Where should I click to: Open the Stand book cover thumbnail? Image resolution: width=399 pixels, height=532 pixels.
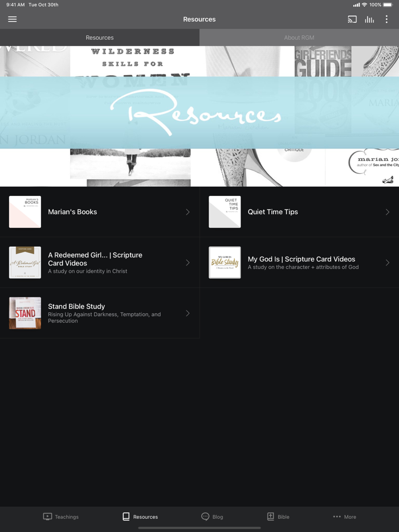[25, 313]
